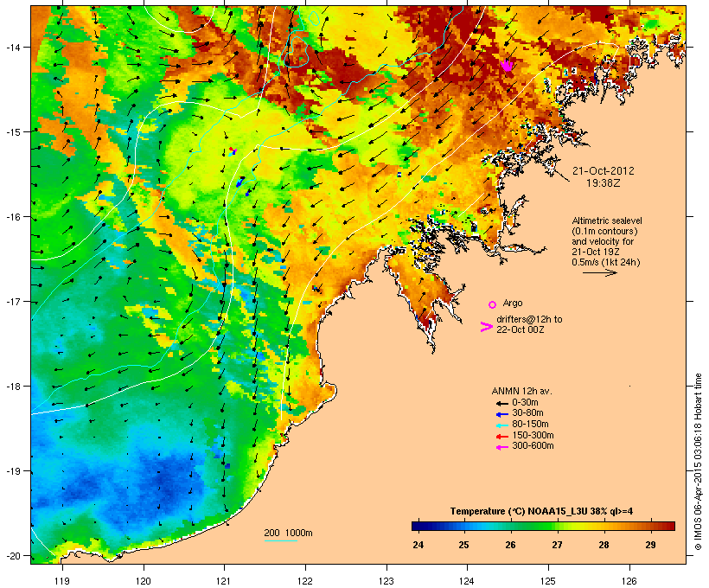This screenshot has width=709, height=588.
Task: Click the magenta 300-600m legend arrow
Action: 501,447
